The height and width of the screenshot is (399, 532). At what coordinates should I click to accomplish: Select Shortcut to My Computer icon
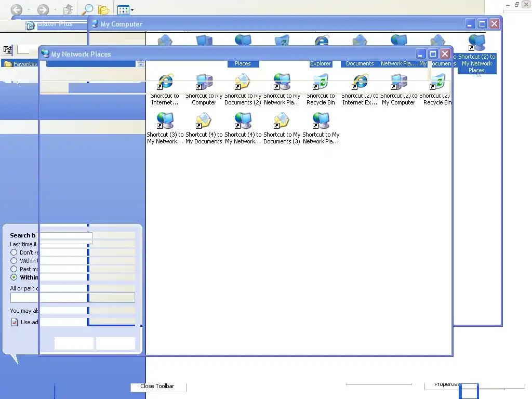(204, 89)
